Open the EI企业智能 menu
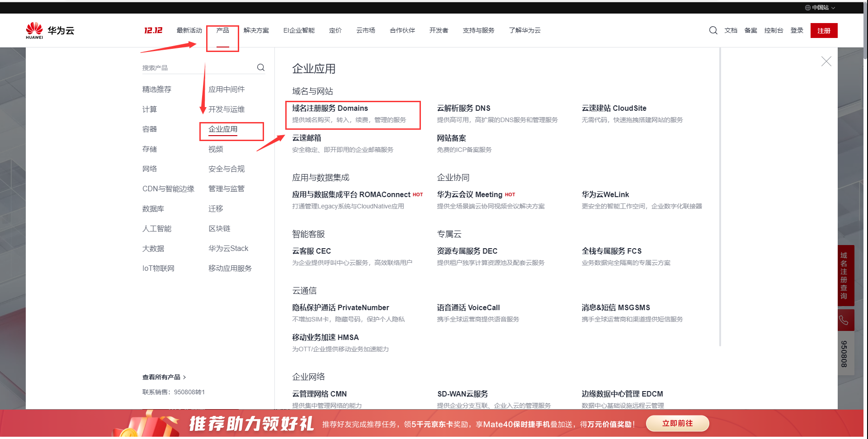Image resolution: width=868 pixels, height=439 pixels. pyautogui.click(x=299, y=30)
